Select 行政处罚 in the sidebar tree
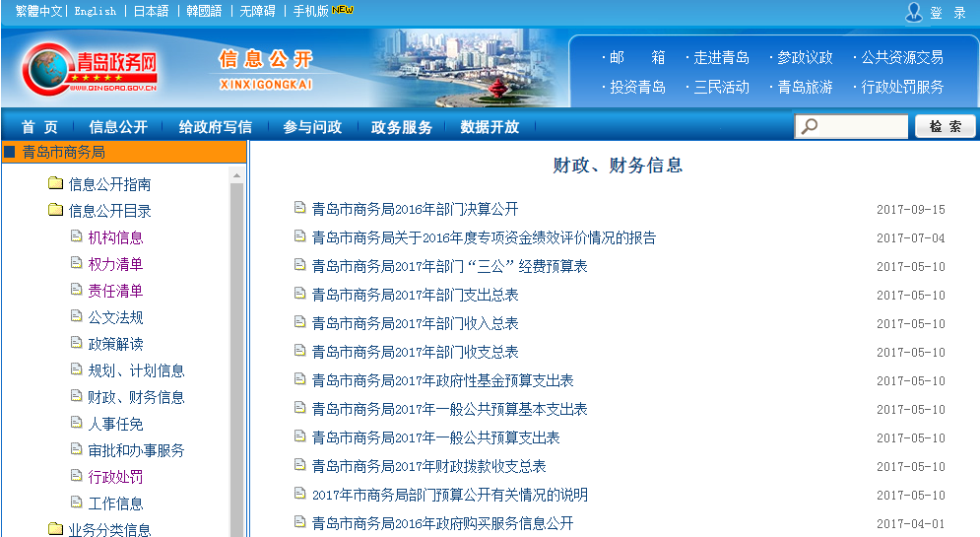The image size is (980, 537). pyautogui.click(x=115, y=477)
